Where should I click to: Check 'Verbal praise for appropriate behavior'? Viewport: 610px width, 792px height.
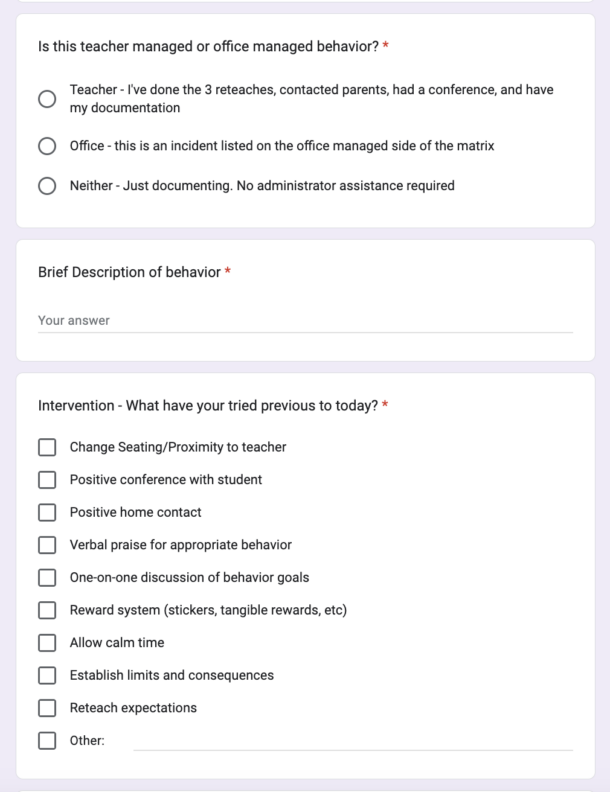[47, 545]
